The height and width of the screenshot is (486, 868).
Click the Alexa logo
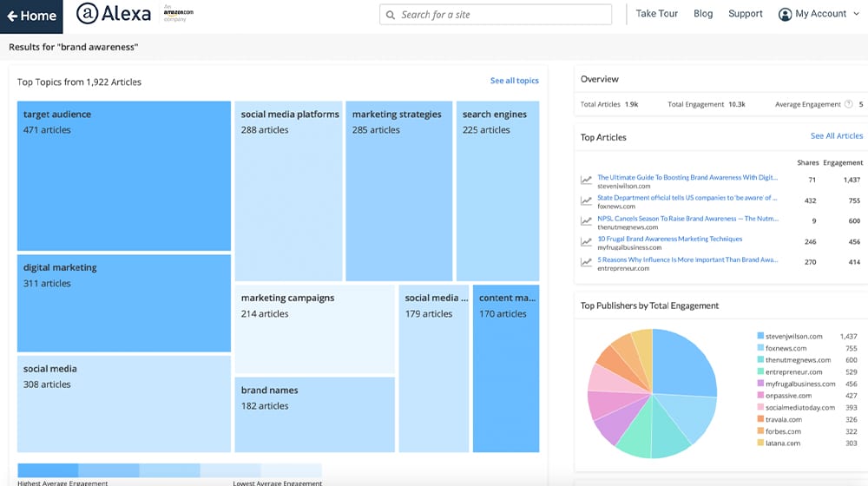point(114,13)
